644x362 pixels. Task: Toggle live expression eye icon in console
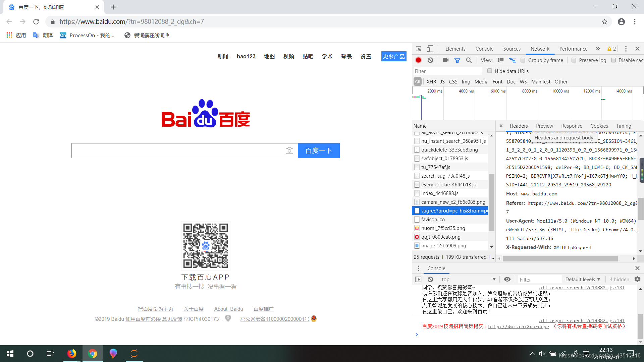click(x=507, y=279)
